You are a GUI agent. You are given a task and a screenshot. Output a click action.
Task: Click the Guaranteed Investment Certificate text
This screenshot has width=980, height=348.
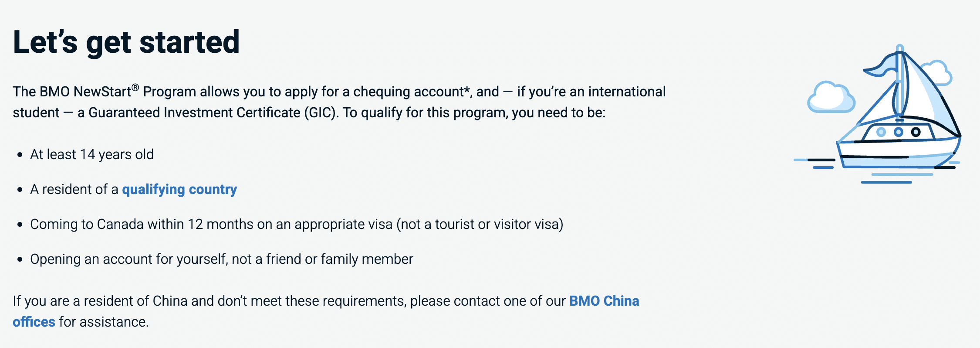(x=194, y=113)
